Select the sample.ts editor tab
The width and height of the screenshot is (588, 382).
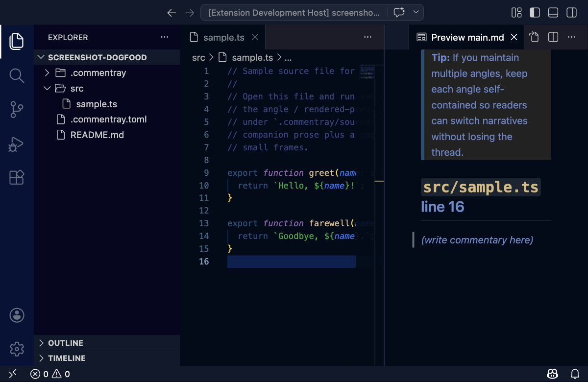click(223, 37)
